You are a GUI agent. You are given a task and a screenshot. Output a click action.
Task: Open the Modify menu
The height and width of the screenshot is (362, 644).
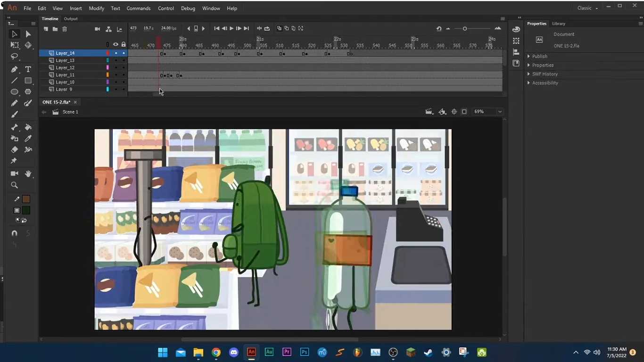coord(96,8)
